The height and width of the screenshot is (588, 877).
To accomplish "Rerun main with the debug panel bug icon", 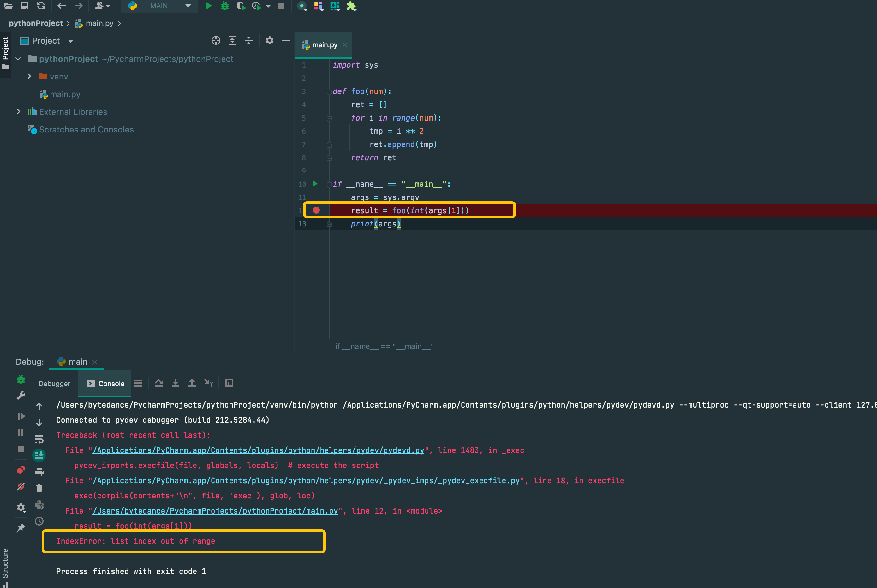I will tap(21, 379).
